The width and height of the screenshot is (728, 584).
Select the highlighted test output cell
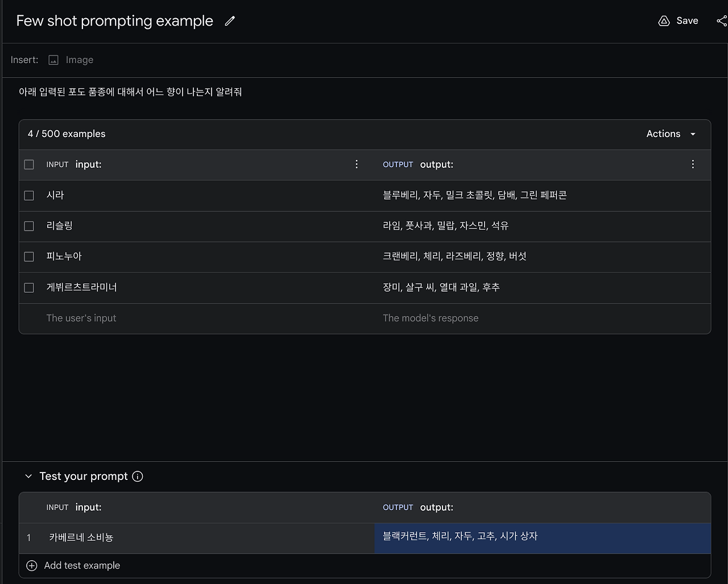[542, 538]
